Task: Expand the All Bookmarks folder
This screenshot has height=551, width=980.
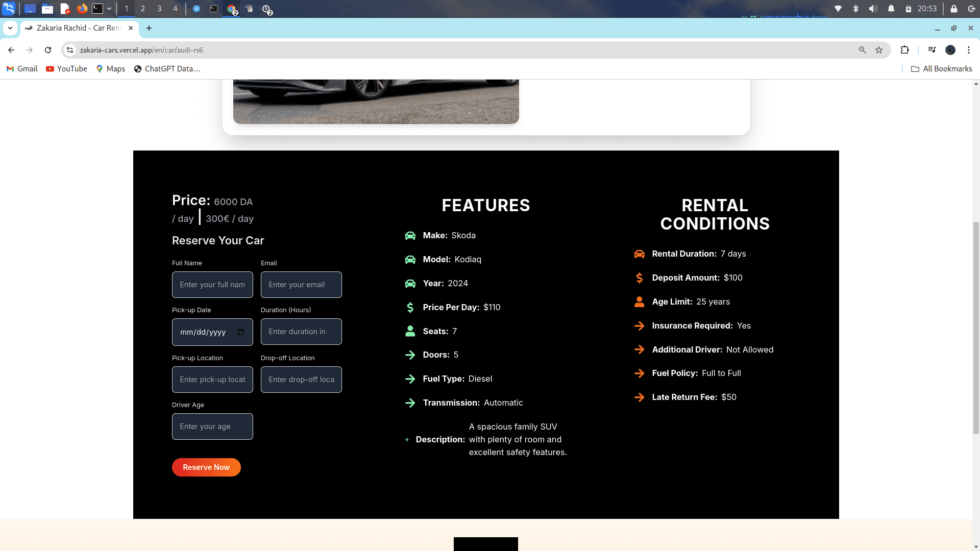Action: [942, 69]
